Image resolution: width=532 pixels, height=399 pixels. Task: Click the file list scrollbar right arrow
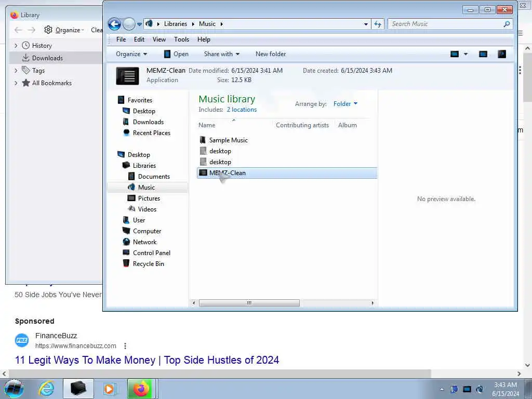pos(373,303)
